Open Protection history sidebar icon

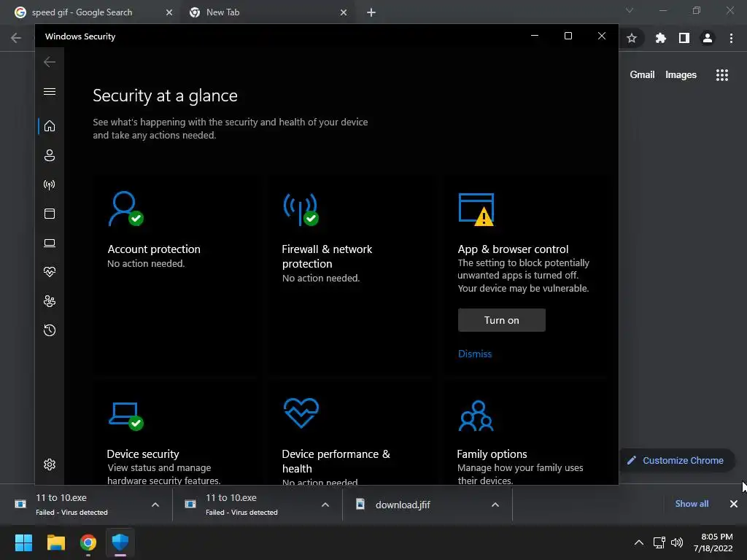[x=50, y=330]
